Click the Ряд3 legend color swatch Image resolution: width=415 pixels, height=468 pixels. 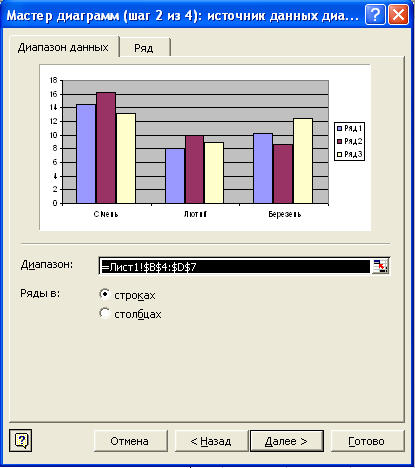[x=340, y=154]
